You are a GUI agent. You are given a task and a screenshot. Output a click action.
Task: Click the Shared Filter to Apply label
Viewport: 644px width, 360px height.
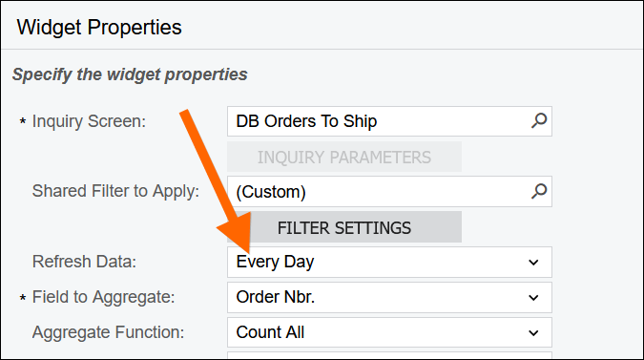point(115,192)
